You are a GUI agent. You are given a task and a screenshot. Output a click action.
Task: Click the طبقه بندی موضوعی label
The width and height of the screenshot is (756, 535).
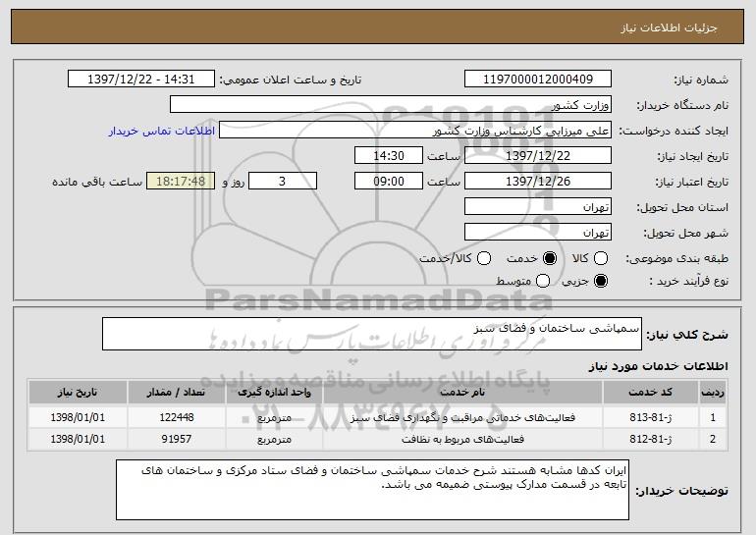(676, 259)
